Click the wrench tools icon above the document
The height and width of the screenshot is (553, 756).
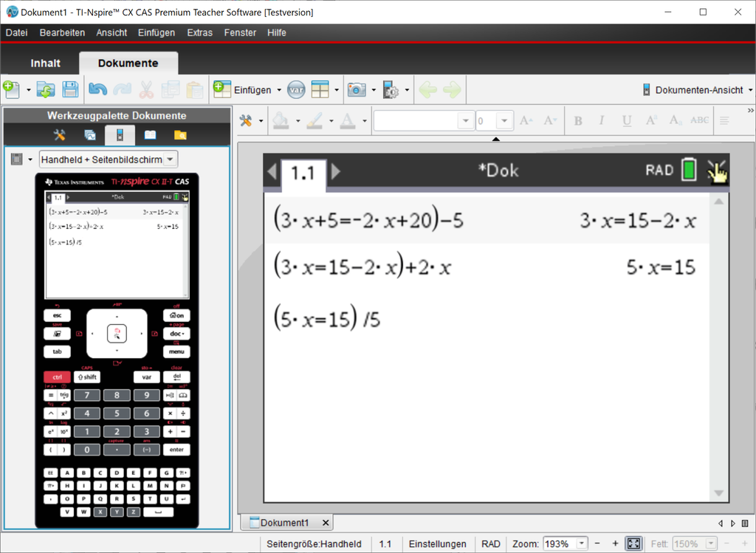(246, 120)
